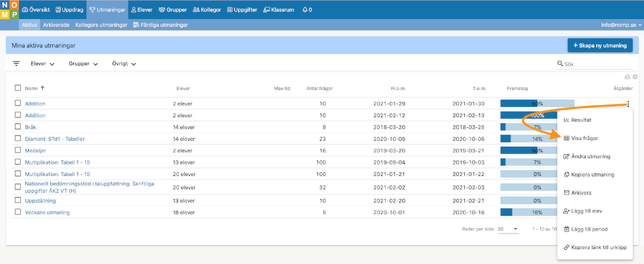Sort by Namn arrow icon
Screen dimensions: 644x264
42,88
